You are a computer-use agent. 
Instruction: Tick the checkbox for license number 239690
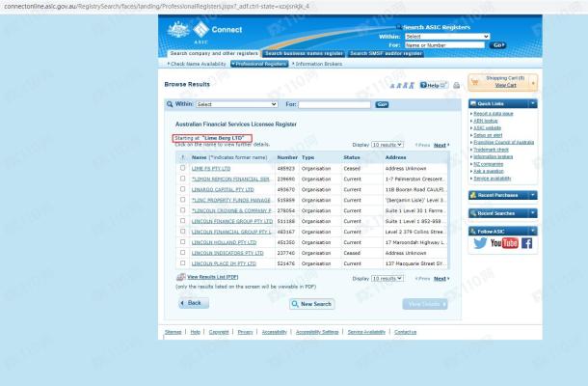click(182, 179)
